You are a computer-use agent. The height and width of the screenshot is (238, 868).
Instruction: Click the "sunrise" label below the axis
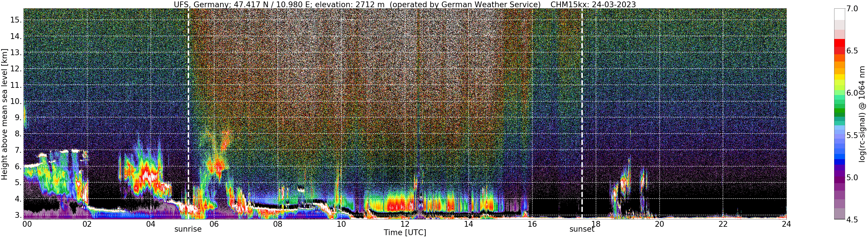188,229
